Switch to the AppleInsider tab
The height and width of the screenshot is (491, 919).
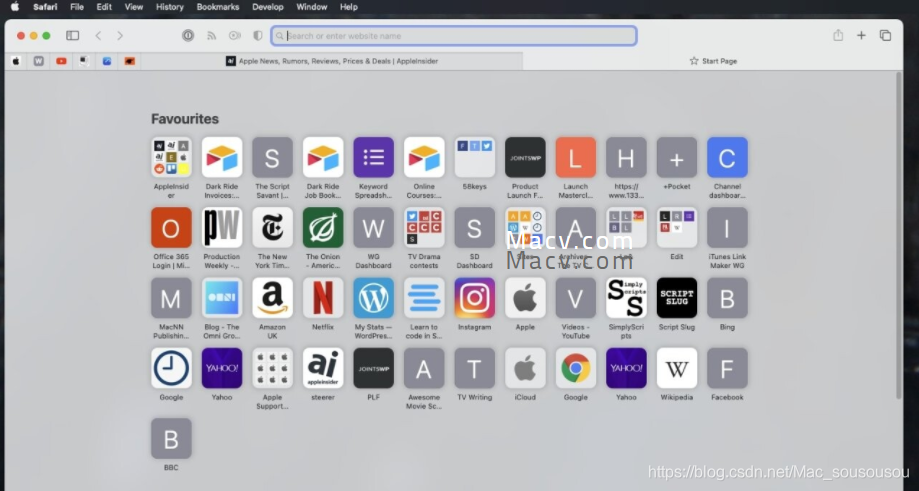[332, 61]
